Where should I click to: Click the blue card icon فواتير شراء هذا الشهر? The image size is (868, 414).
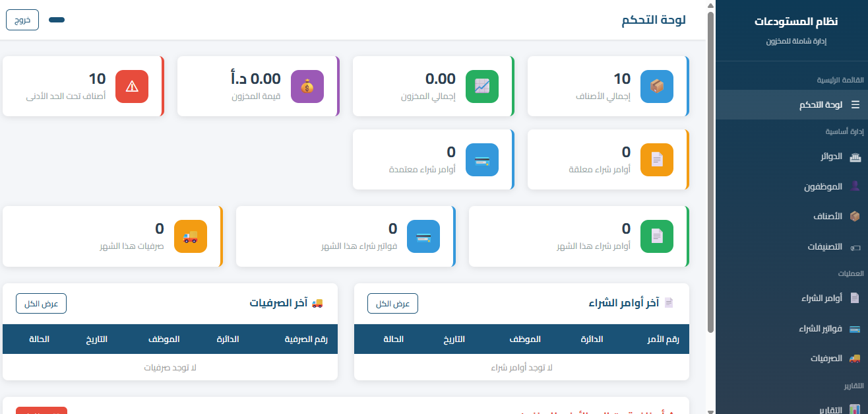pyautogui.click(x=423, y=236)
